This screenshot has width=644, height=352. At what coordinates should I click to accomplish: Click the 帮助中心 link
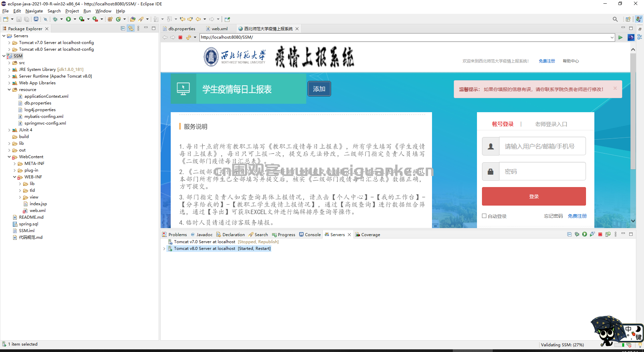click(571, 61)
